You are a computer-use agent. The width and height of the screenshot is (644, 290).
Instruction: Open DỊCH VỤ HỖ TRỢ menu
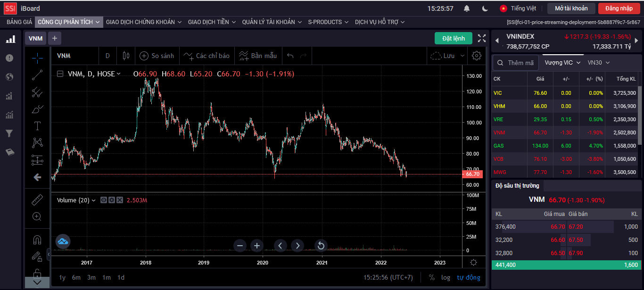[380, 22]
